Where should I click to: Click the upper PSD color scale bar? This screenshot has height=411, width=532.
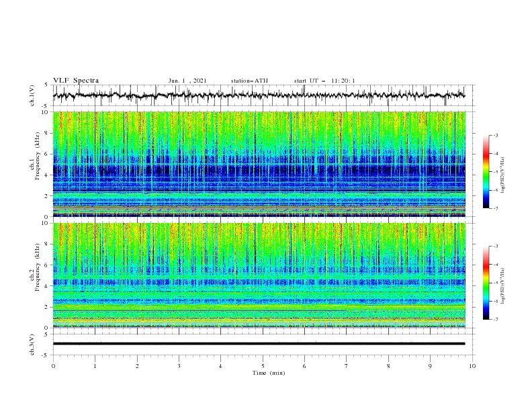pos(486,172)
